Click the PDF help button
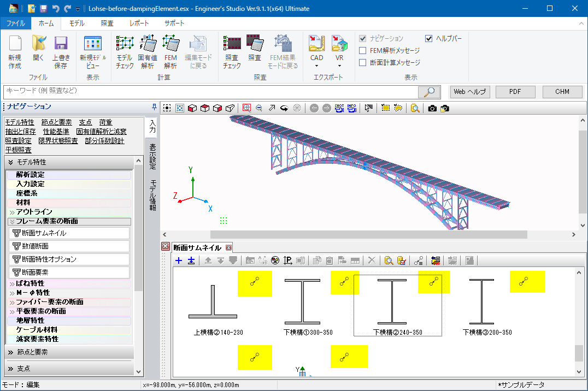 515,92
